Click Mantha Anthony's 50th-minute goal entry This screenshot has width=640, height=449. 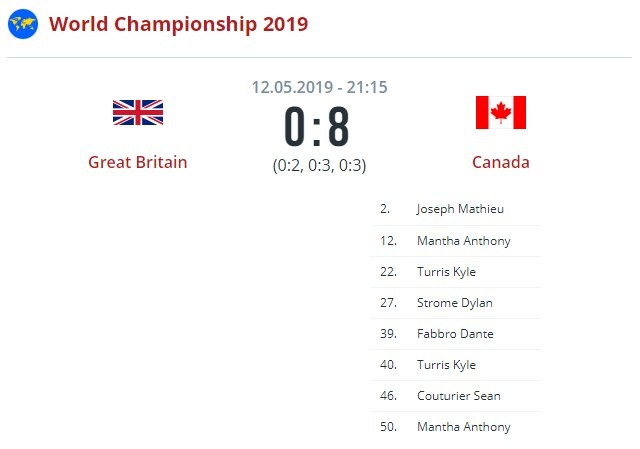(x=463, y=427)
